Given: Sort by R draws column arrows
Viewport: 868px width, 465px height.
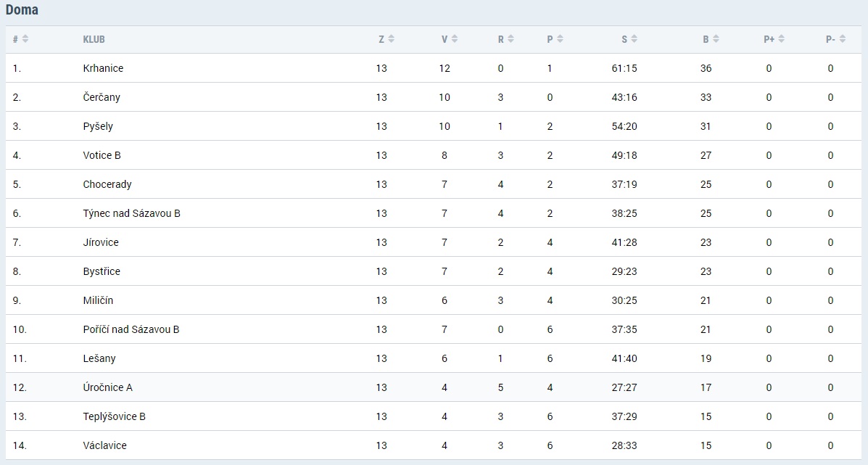Looking at the screenshot, I should 511,38.
